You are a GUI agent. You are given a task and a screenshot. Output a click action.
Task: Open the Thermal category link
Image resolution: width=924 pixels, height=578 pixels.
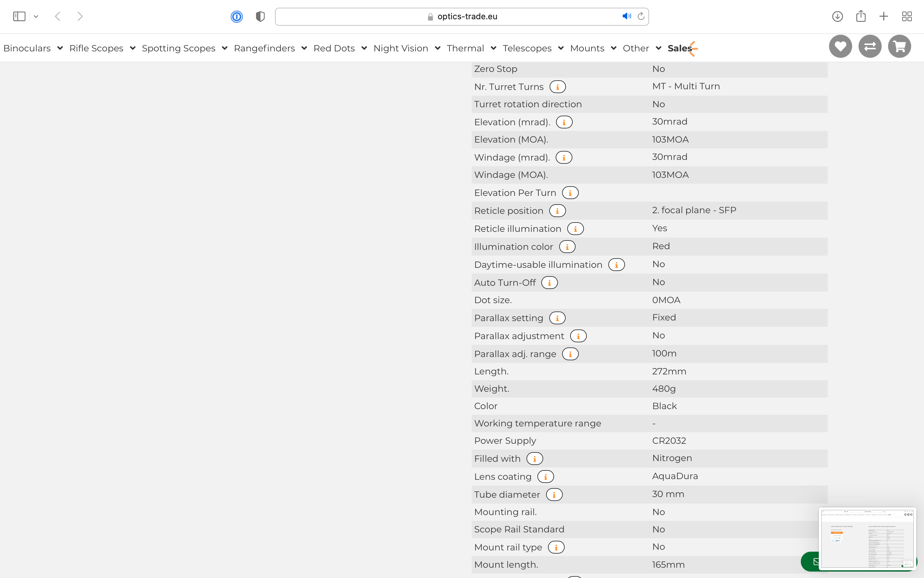[466, 48]
